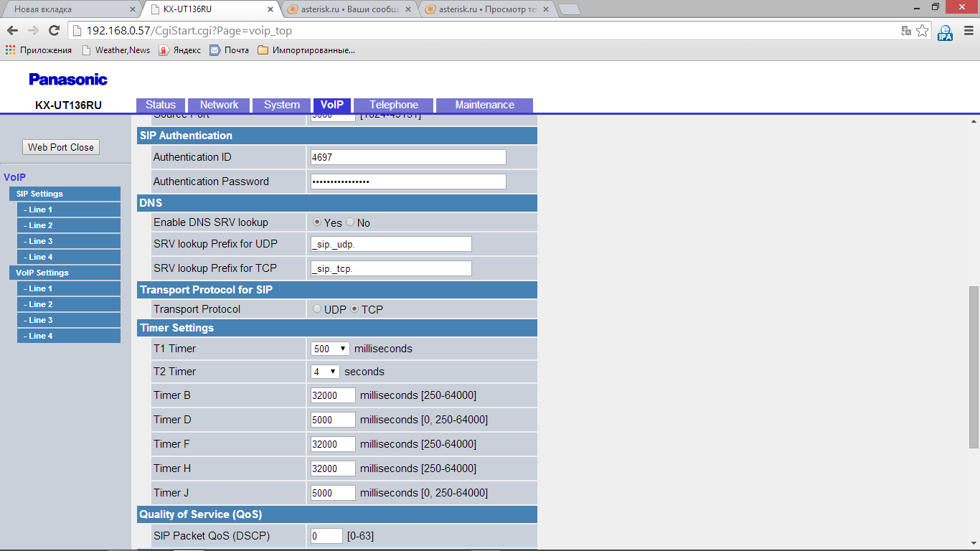This screenshot has height=551, width=980.
Task: Select TCP transport protocol
Action: tap(354, 309)
